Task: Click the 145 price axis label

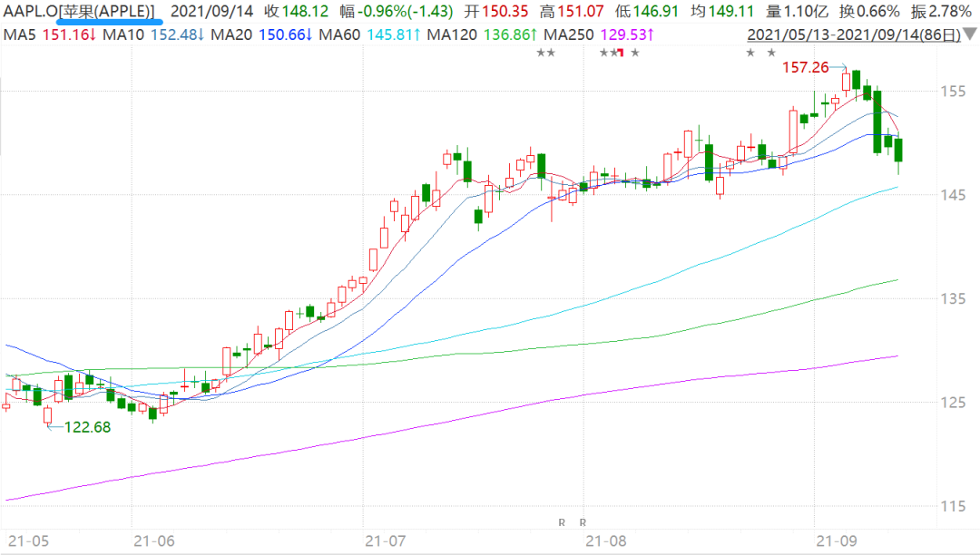Action: click(x=953, y=195)
